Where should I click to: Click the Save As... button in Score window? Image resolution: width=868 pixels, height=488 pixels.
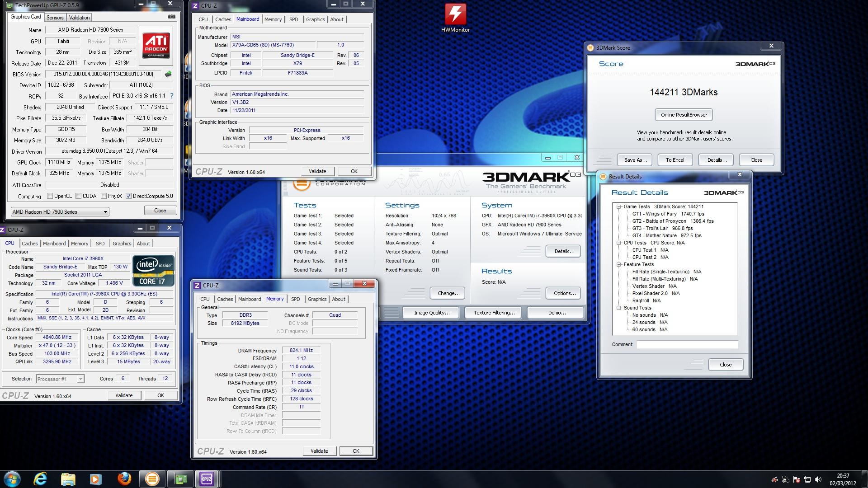tap(636, 160)
